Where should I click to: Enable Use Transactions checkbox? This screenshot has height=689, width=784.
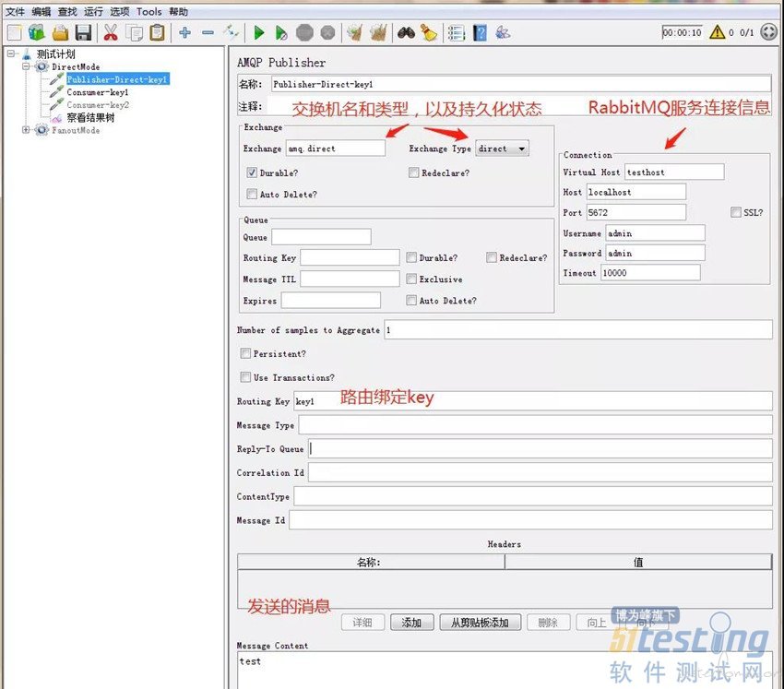point(245,377)
